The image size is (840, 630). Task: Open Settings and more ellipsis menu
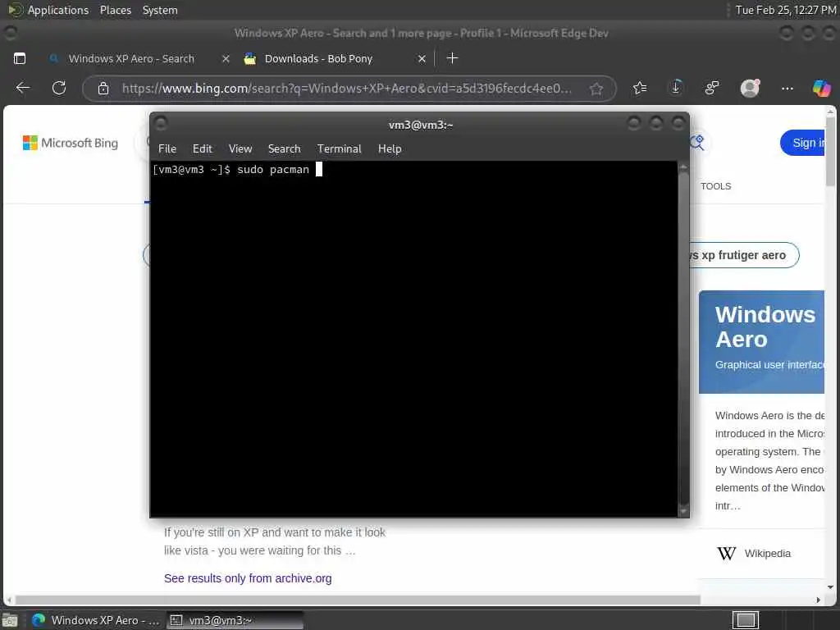[787, 89]
